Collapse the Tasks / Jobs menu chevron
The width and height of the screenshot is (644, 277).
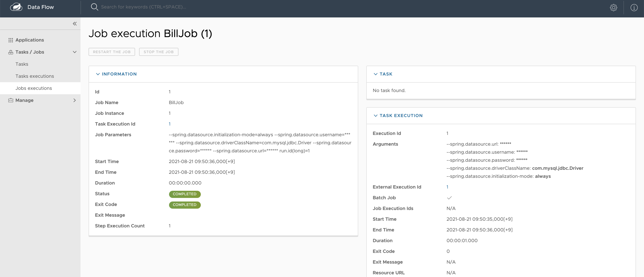[x=74, y=52]
